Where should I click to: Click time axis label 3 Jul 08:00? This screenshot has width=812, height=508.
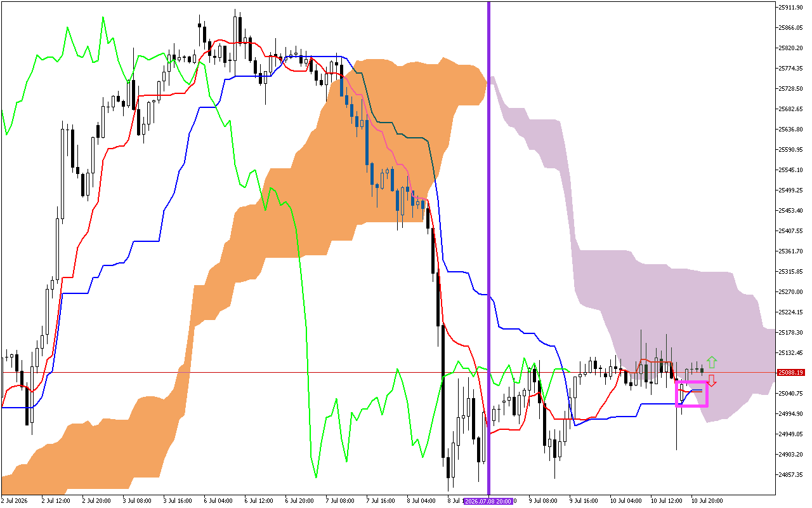(x=137, y=500)
